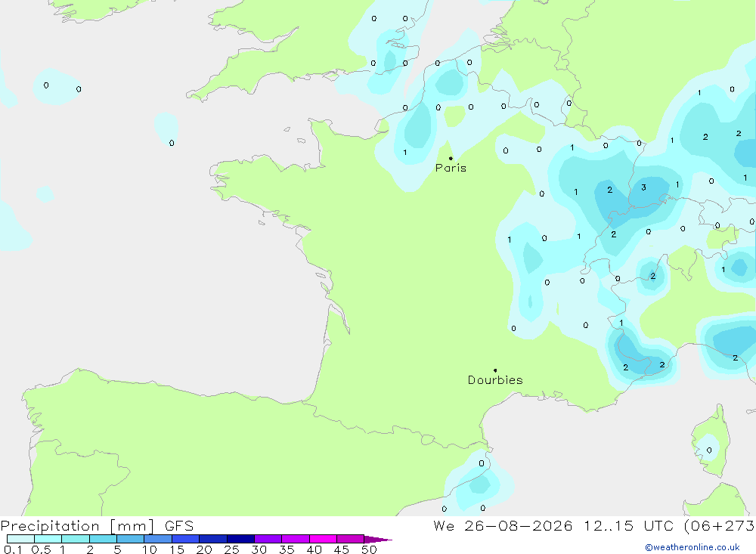756x554 pixels.
Task: Select the legend swatch between 2 and 5
Action: tap(103, 539)
